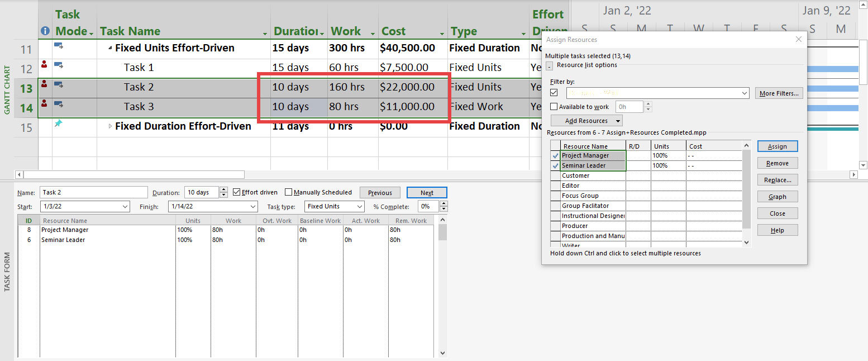Open the Task Mode column filter dropdown

pyautogui.click(x=91, y=33)
